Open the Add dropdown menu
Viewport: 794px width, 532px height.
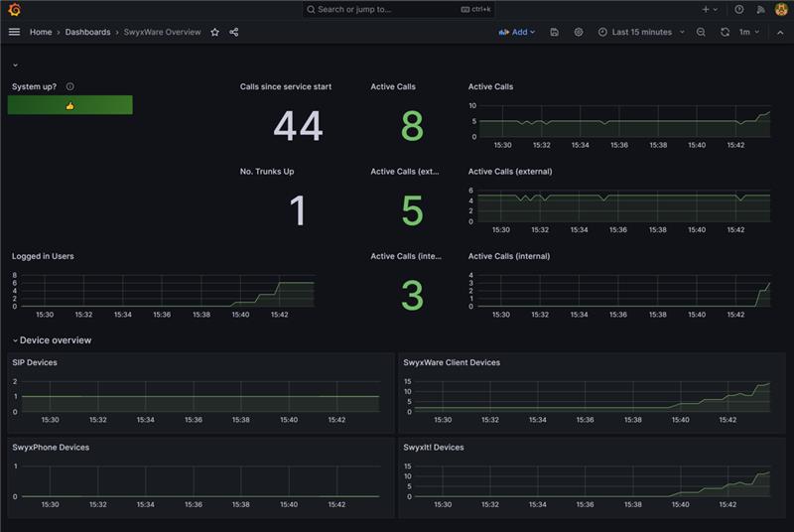(516, 32)
